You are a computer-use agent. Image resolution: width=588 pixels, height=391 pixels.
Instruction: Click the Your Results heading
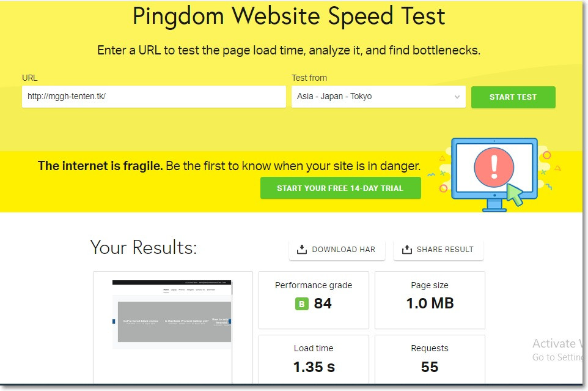tap(144, 248)
